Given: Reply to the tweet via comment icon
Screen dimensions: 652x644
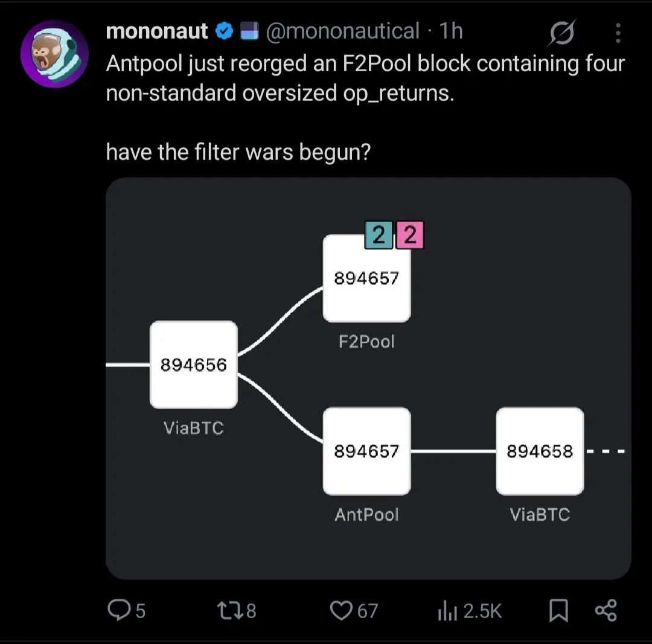Looking at the screenshot, I should [x=118, y=611].
